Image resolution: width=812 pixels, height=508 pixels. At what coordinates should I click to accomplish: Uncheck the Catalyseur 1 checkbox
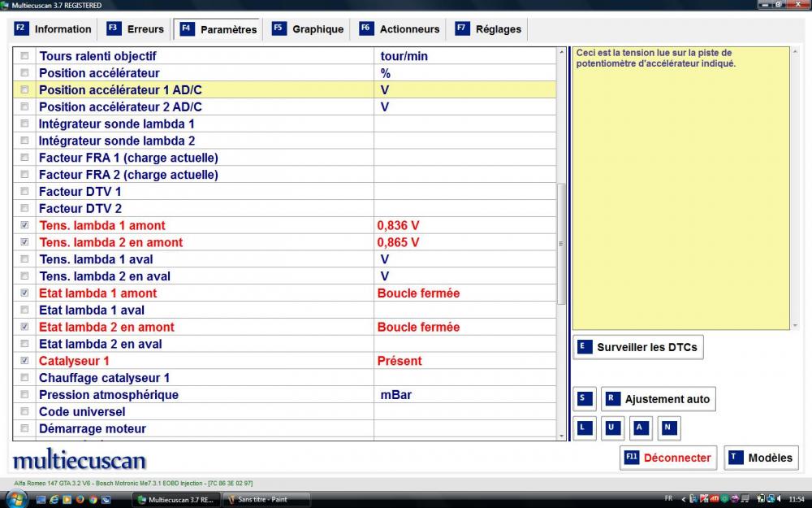point(24,361)
